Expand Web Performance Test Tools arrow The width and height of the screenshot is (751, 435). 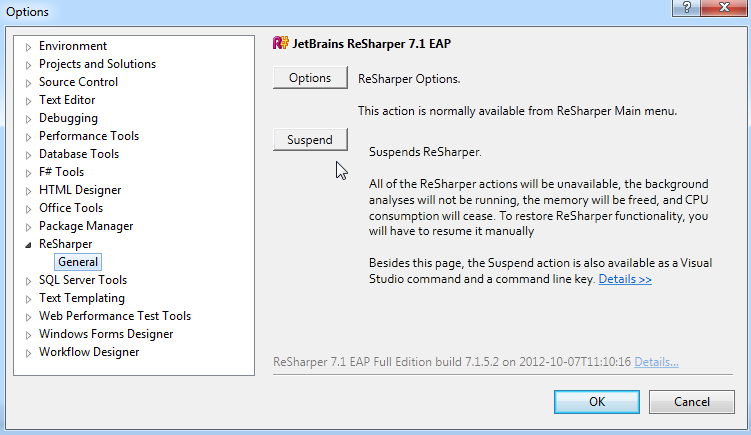(x=28, y=317)
